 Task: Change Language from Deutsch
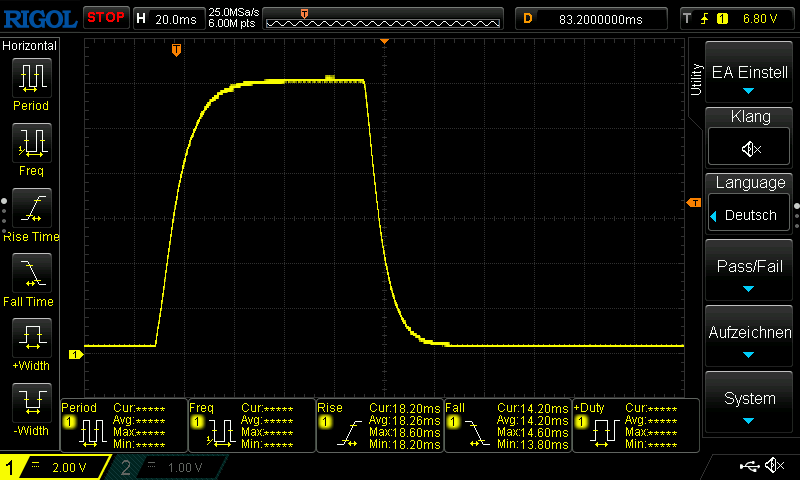point(750,215)
